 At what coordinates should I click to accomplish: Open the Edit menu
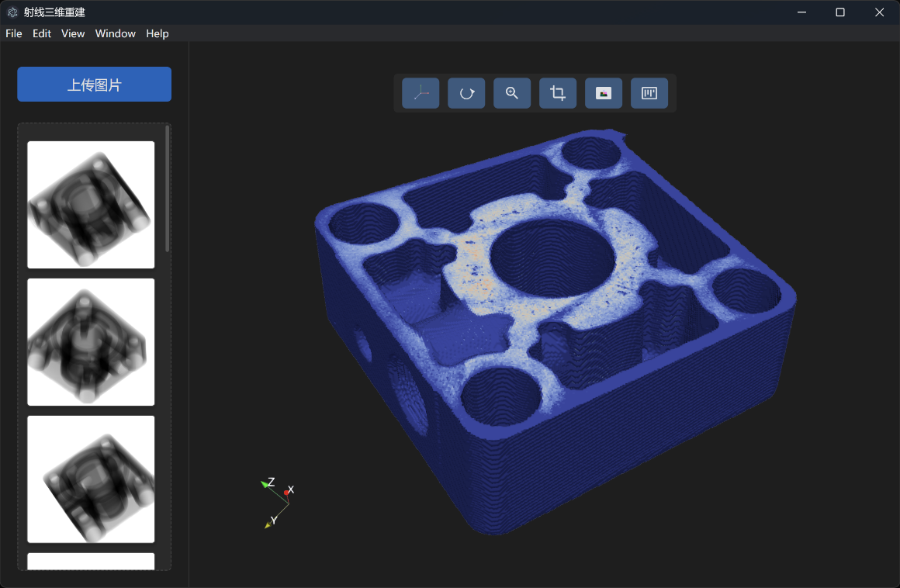(42, 33)
